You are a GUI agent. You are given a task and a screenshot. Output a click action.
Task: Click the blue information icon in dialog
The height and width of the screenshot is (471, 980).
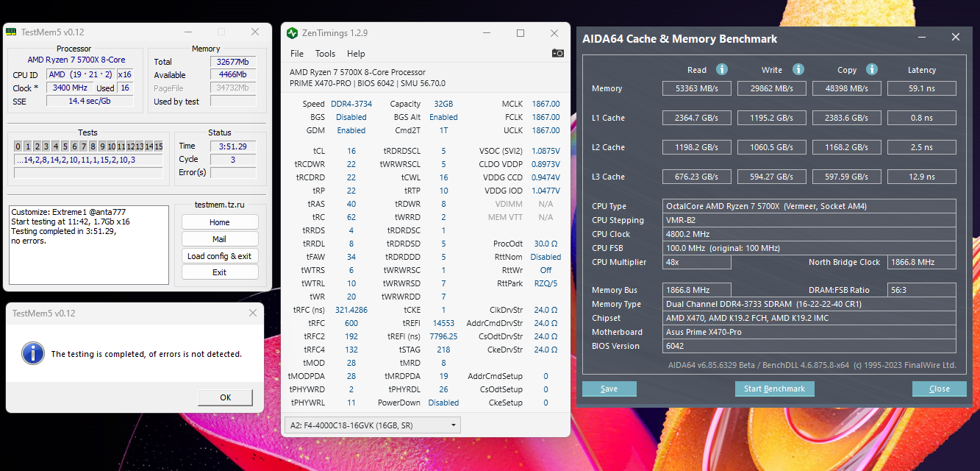coord(32,353)
